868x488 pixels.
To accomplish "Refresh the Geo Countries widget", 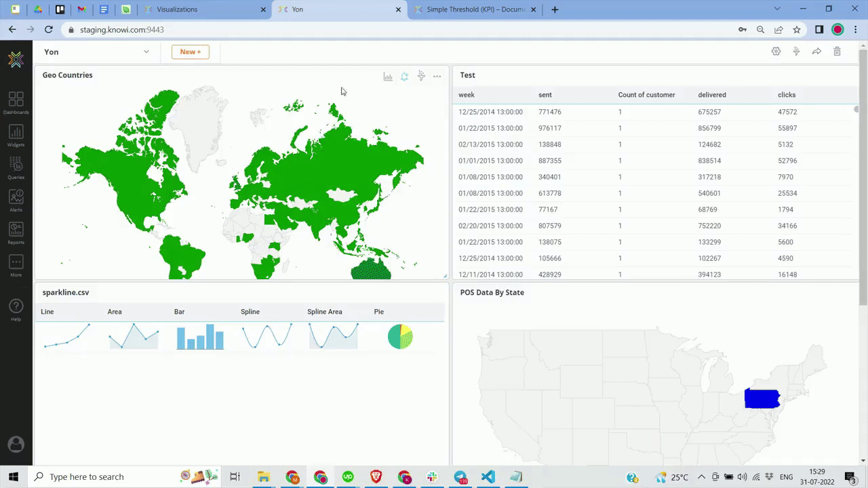I will click(404, 77).
